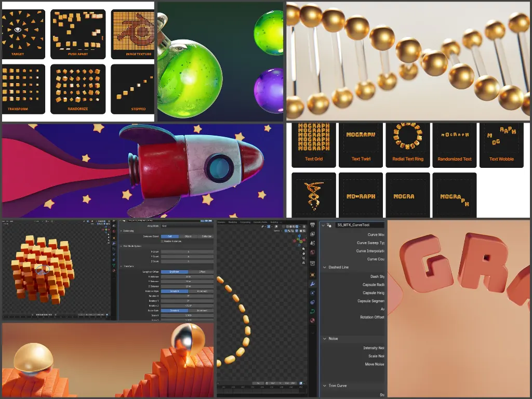
Task: Open Modifiers wrench tab in cube array panel
Action: point(114,243)
